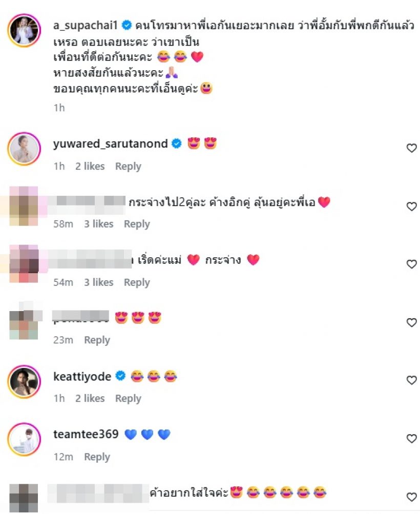Like teamtee369's blue hearts comment
420x514 pixels.
coord(411,439)
